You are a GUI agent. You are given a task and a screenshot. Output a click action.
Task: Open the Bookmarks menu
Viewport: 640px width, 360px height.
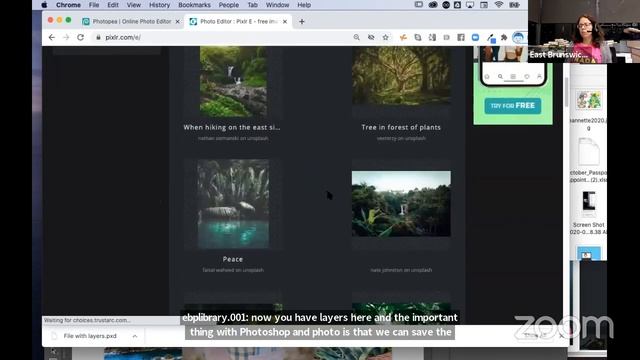(194, 5)
